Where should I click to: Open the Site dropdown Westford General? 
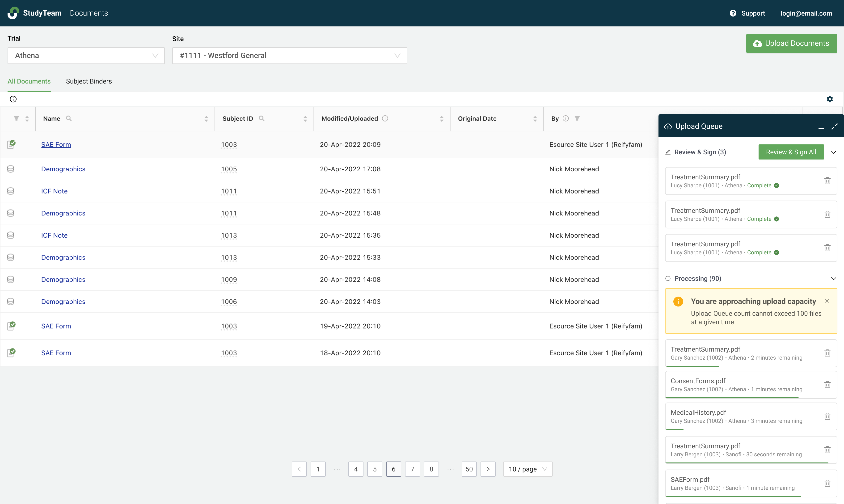pos(289,56)
